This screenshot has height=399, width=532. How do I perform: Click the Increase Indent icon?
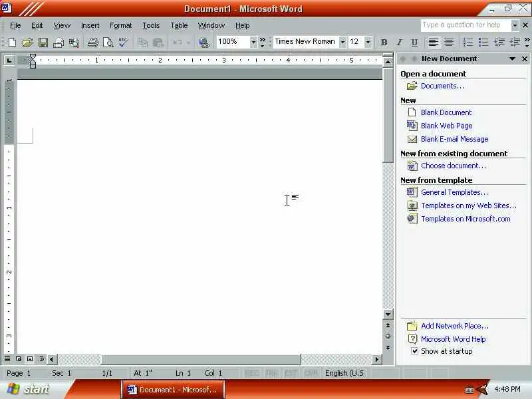point(515,42)
